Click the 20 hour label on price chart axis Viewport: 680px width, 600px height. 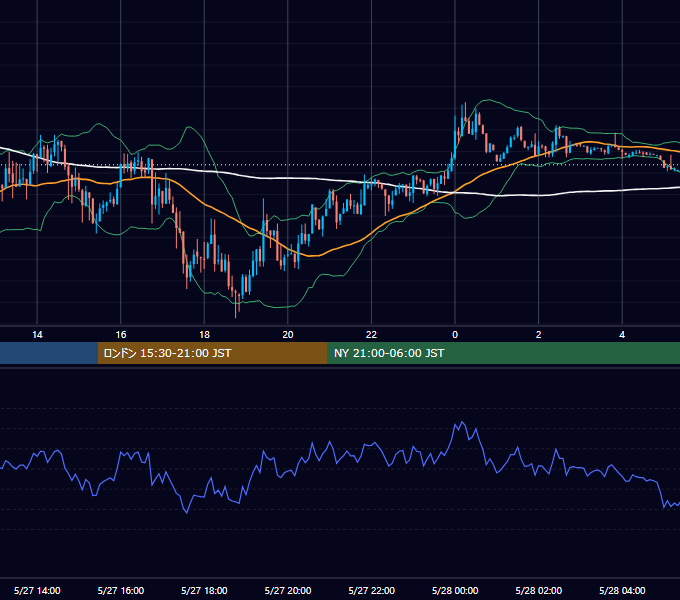[288, 335]
